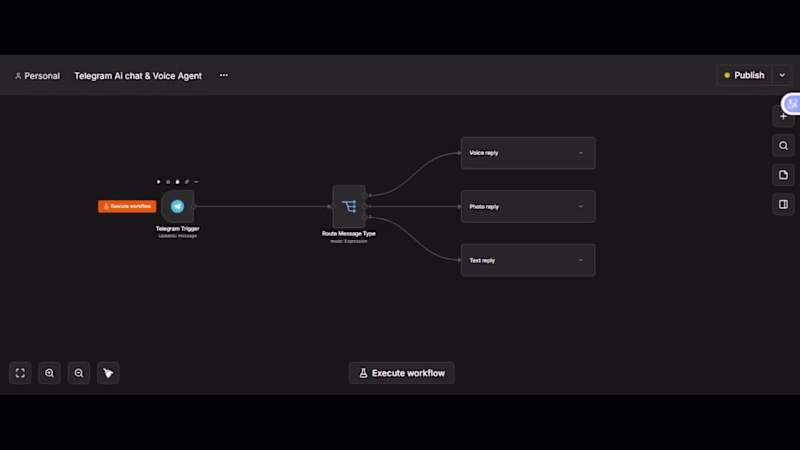Image resolution: width=800 pixels, height=450 pixels.
Task: Open the Route Message Type switch node
Action: pos(349,206)
